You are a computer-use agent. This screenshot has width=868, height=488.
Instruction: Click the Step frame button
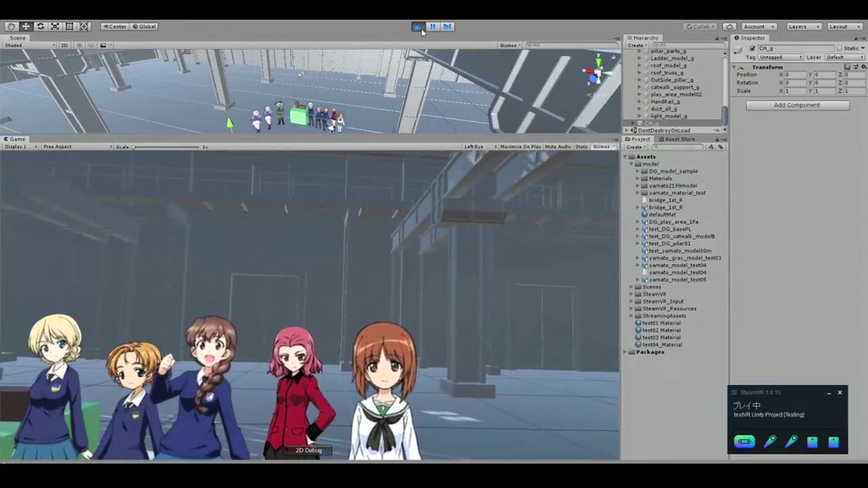click(448, 26)
